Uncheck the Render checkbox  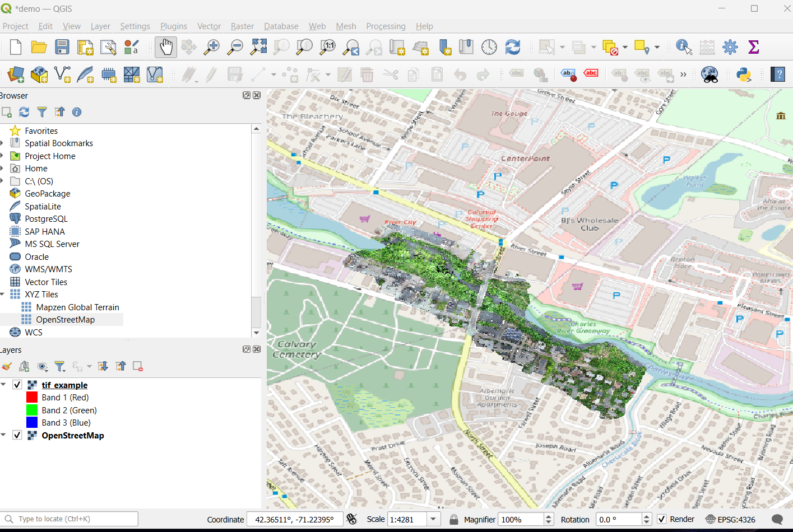point(662,519)
